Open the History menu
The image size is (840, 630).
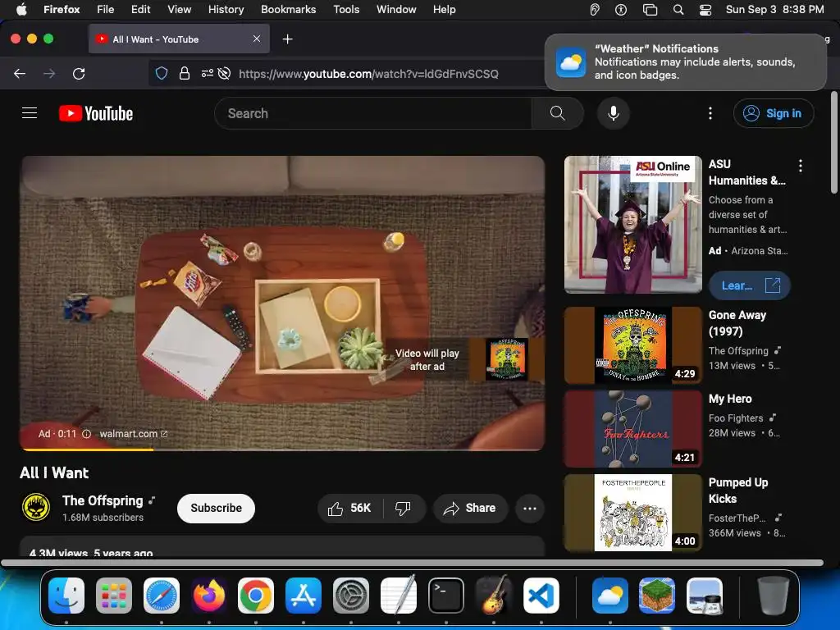[226, 9]
